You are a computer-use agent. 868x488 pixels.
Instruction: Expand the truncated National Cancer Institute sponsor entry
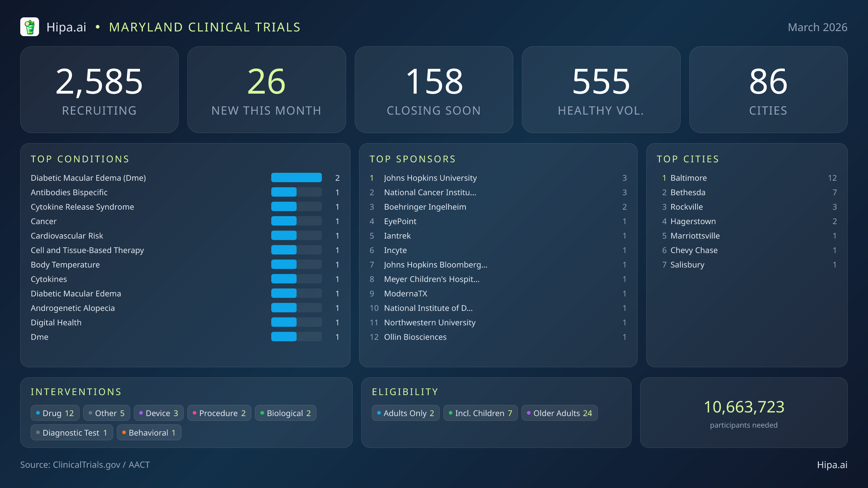click(430, 192)
